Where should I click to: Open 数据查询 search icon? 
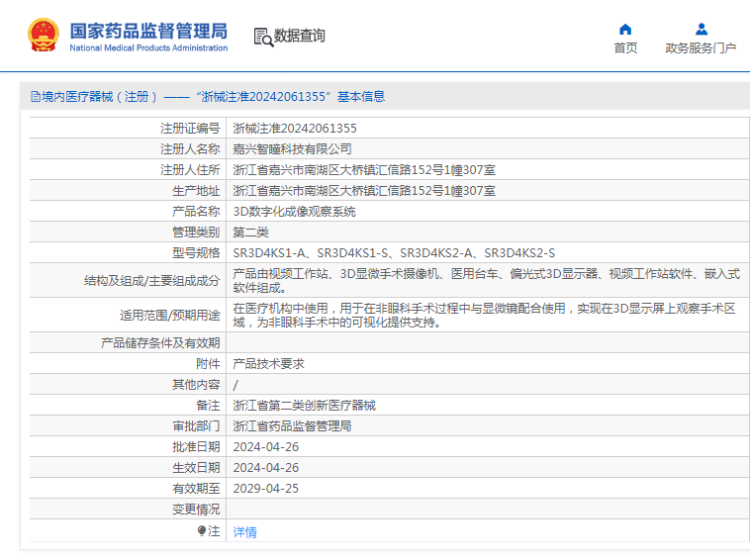pos(263,38)
